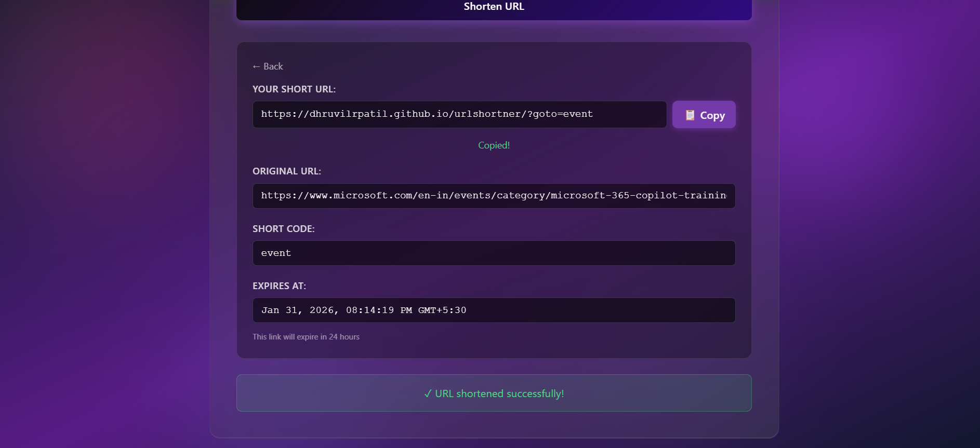Viewport: 980px width, 448px height.
Task: Click the 'YOUR SHORT URL:' label
Action: click(294, 89)
